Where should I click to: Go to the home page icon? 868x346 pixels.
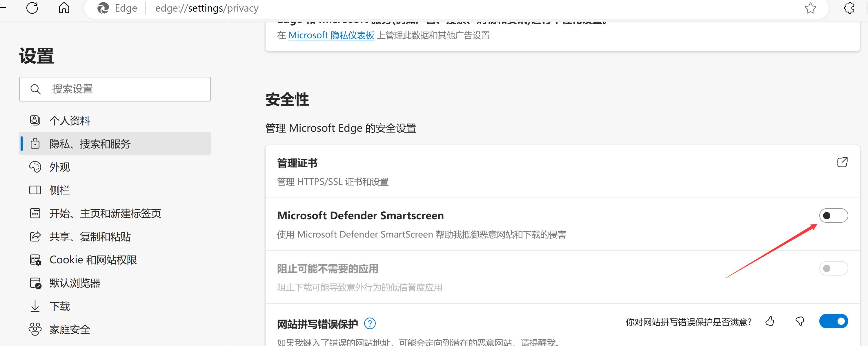tap(64, 8)
